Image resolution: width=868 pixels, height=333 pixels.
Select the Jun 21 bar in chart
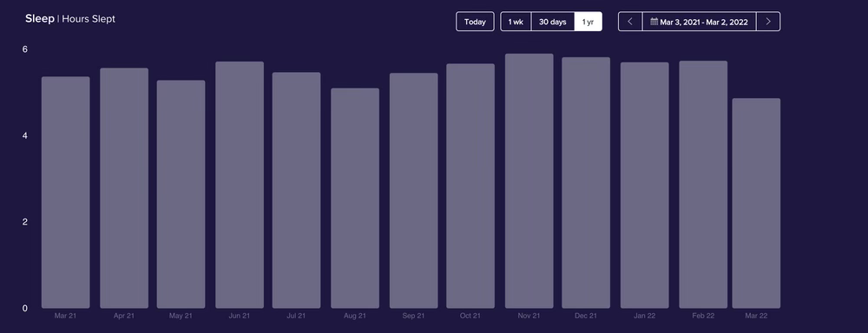[x=240, y=185]
